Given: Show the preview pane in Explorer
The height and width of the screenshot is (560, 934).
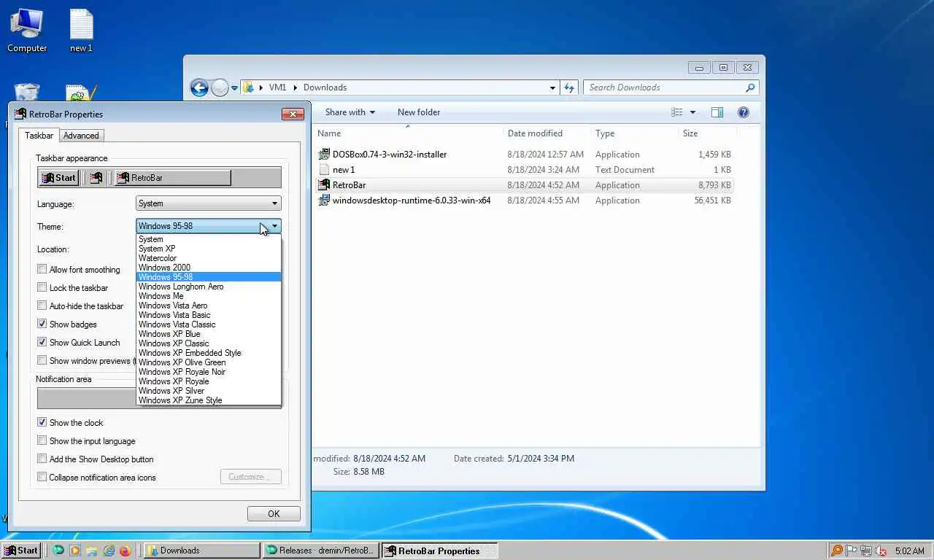Looking at the screenshot, I should click(717, 112).
